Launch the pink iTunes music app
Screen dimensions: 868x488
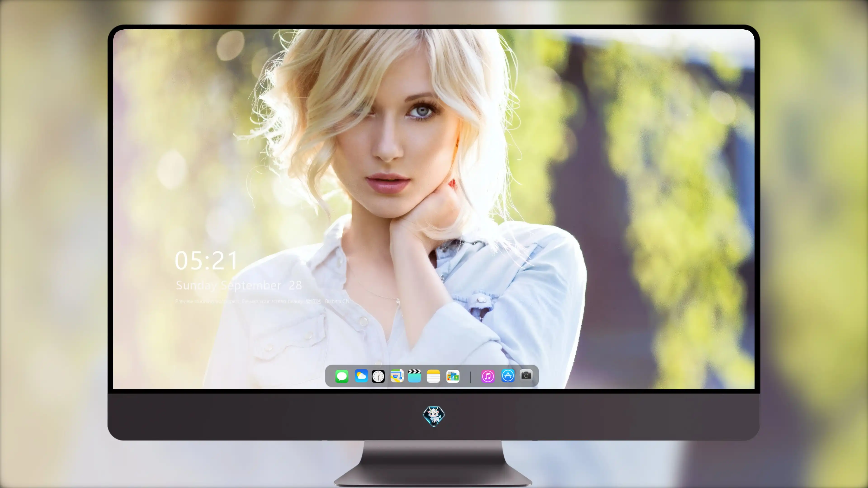tap(488, 376)
